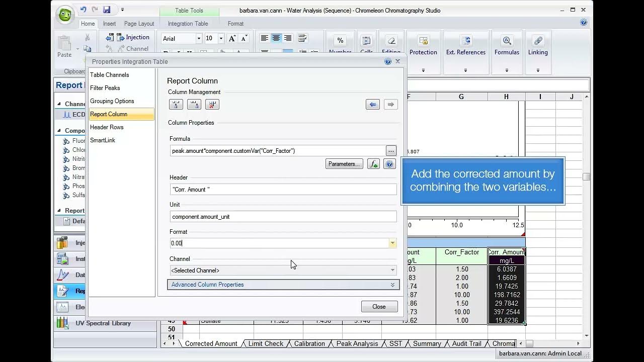Click the Chromeleon application menu button
This screenshot has width=644, height=362.
pos(65,14)
